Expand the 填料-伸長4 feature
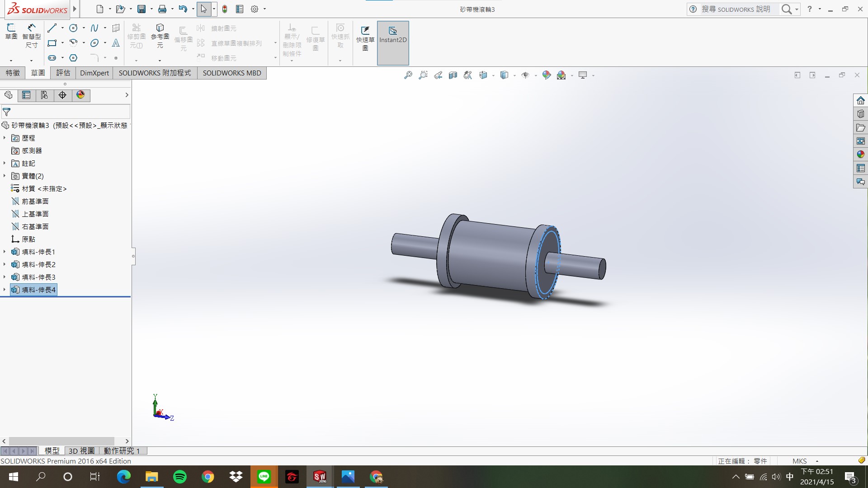Screen dimensions: 868x488 [x=5, y=290]
